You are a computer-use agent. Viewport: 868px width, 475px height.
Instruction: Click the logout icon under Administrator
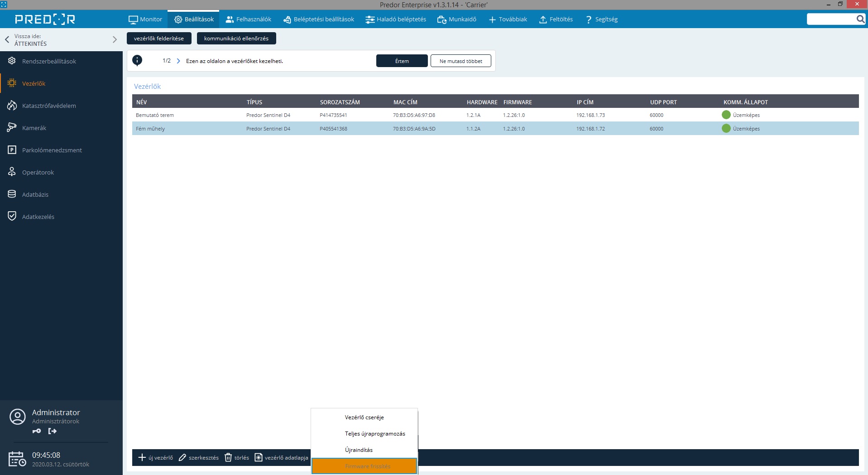click(53, 431)
